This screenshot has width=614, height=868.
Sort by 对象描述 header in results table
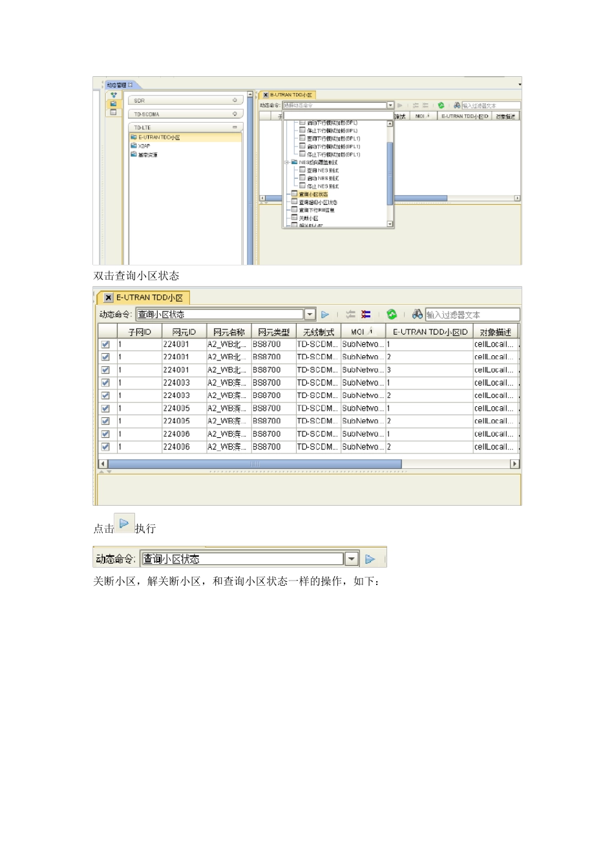(496, 332)
